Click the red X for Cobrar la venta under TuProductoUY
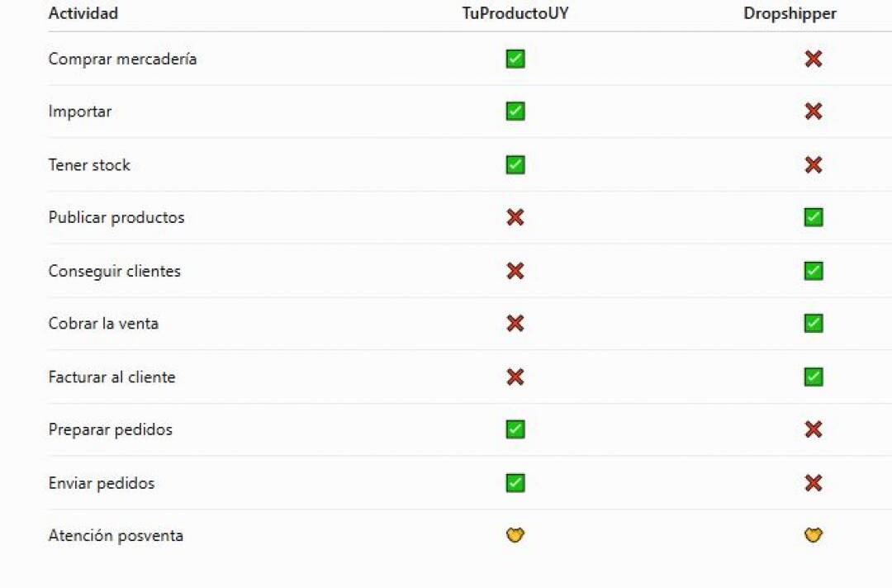 515,324
